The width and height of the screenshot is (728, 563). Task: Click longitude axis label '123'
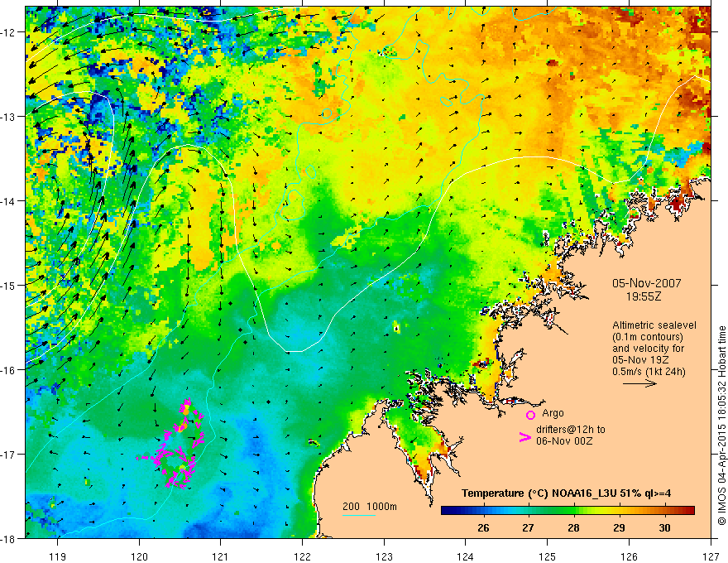tap(384, 556)
